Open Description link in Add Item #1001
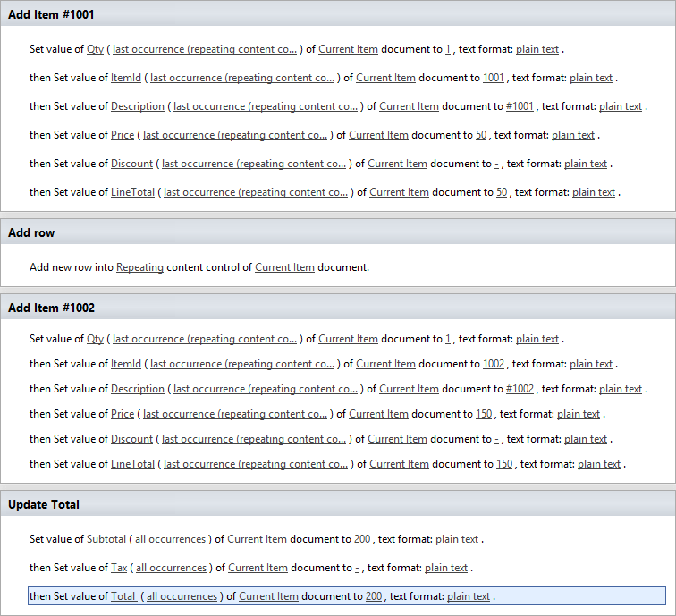The image size is (676, 616). [x=138, y=106]
